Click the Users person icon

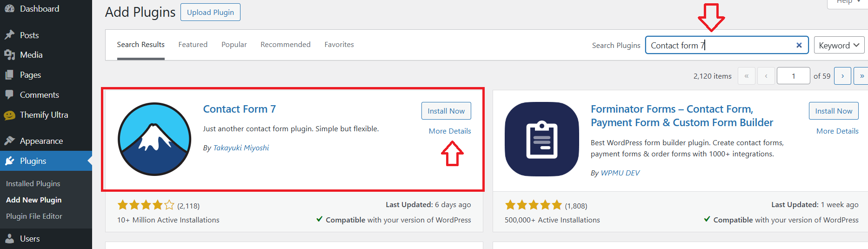click(9, 238)
